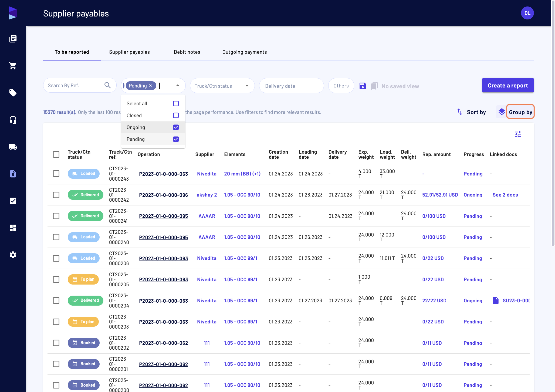Collapse the progress status dropdown arrow
The height and width of the screenshot is (392, 555).
(x=178, y=85)
